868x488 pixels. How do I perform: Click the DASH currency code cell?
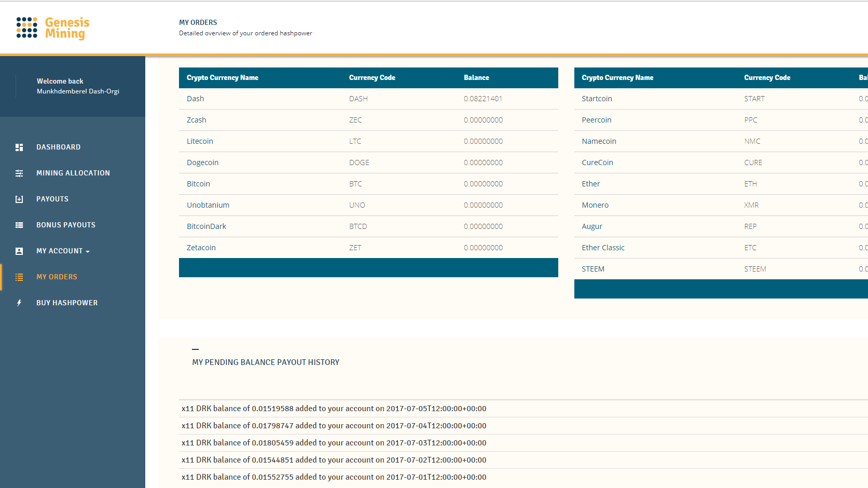coord(359,99)
